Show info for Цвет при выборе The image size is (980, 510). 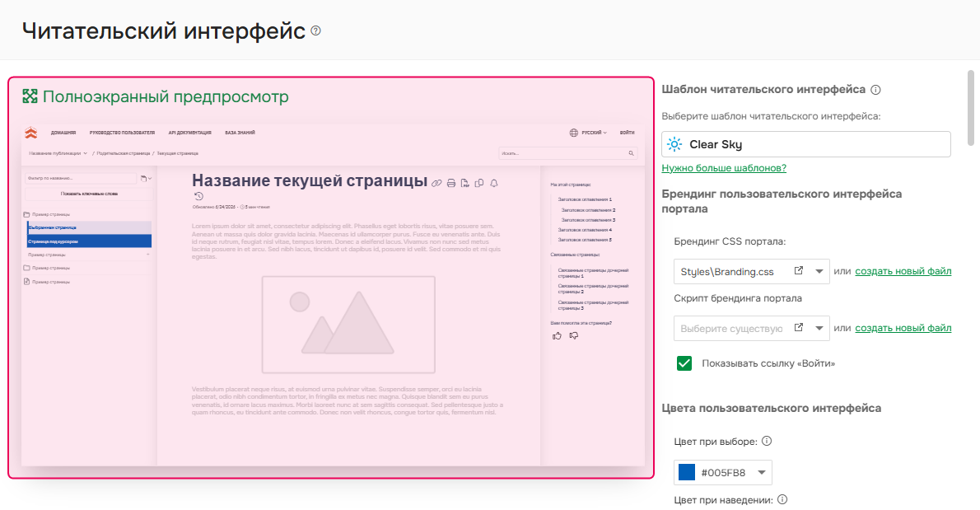[767, 441]
